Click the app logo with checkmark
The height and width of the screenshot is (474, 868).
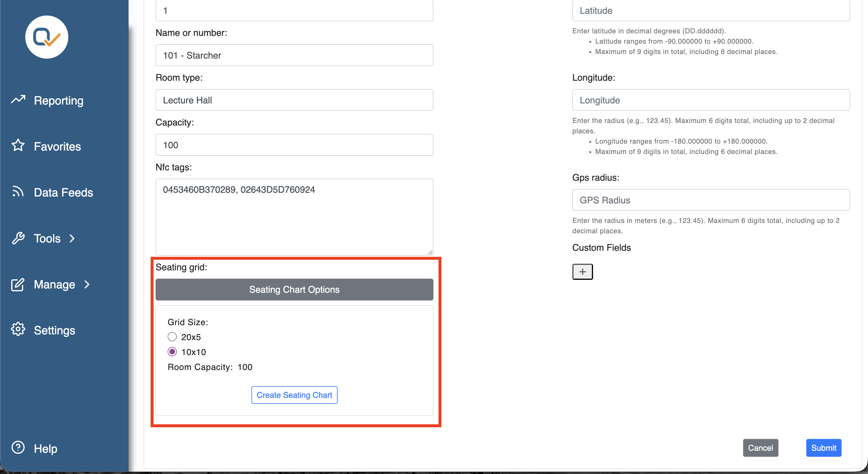click(x=47, y=37)
